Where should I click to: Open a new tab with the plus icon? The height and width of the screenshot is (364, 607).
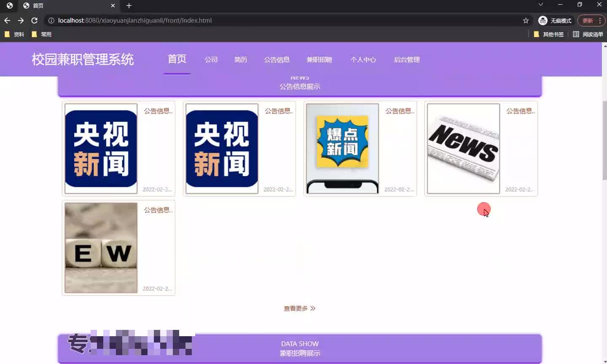click(x=129, y=5)
